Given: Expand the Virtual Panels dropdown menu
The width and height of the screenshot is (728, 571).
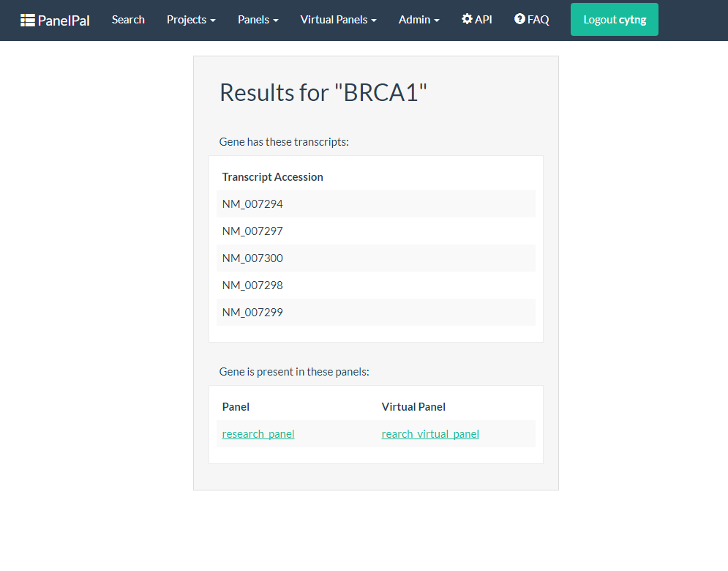Looking at the screenshot, I should tap(338, 20).
